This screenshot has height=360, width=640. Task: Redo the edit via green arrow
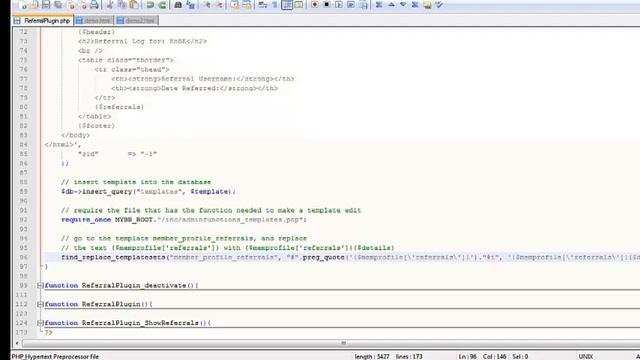point(162,5)
